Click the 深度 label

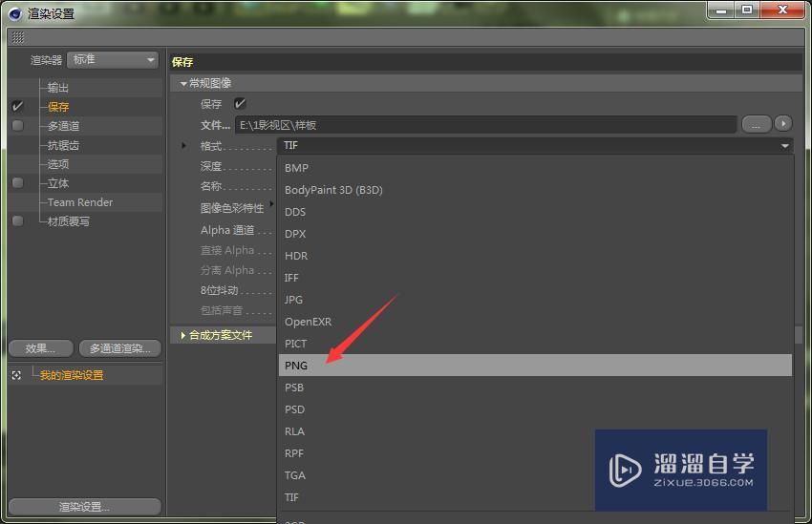point(211,166)
